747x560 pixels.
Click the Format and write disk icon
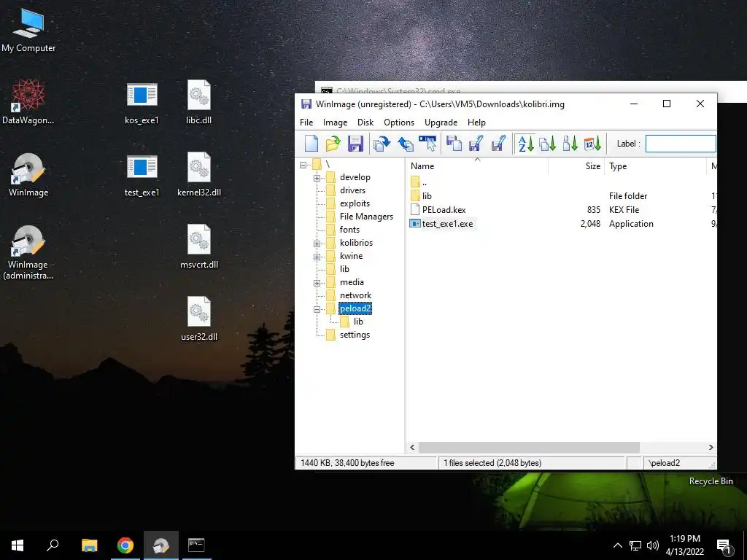coord(498,144)
